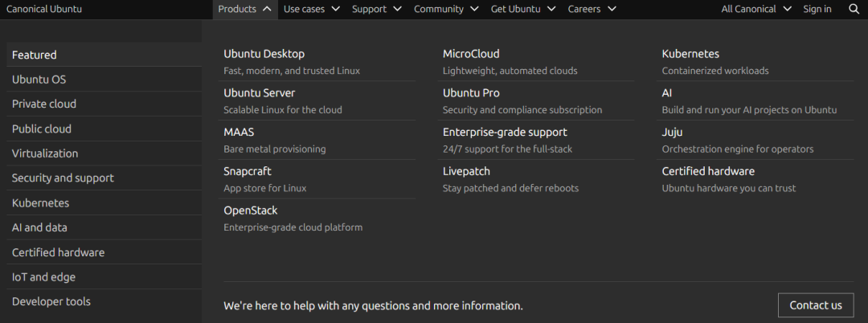Click 'Lightweight, automated clouds' description
This screenshot has height=323, width=868.
[x=510, y=71]
